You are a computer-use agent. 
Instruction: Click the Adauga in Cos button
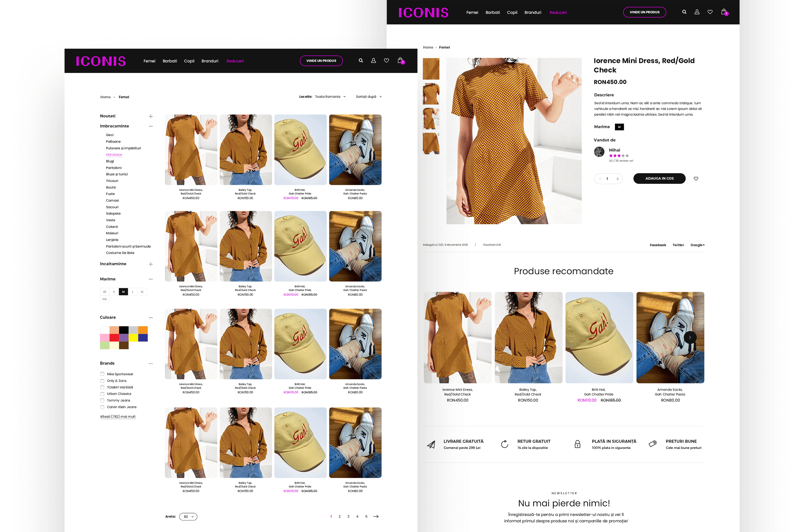click(x=659, y=178)
